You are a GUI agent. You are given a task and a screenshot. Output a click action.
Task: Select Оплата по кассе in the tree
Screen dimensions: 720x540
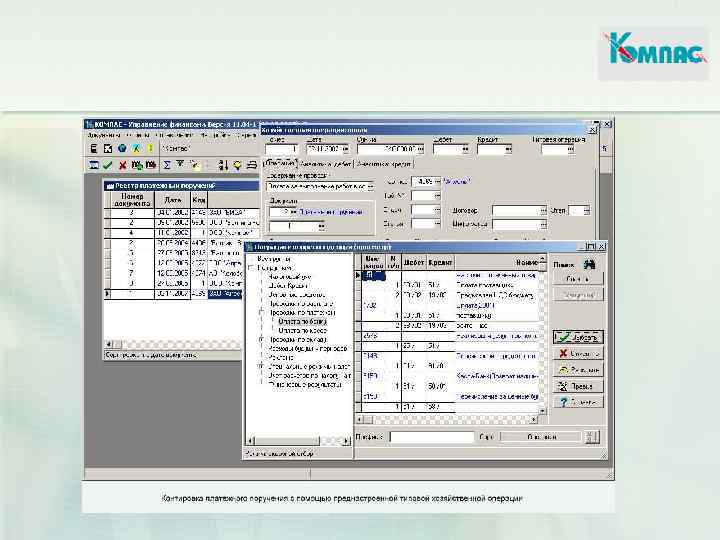[302, 331]
